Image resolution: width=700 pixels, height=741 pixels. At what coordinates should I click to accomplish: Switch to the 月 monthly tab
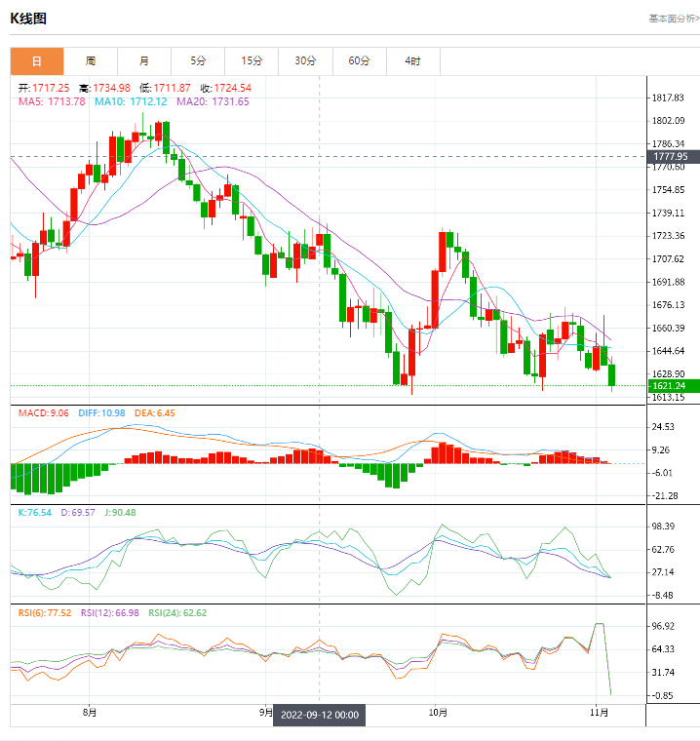(144, 61)
